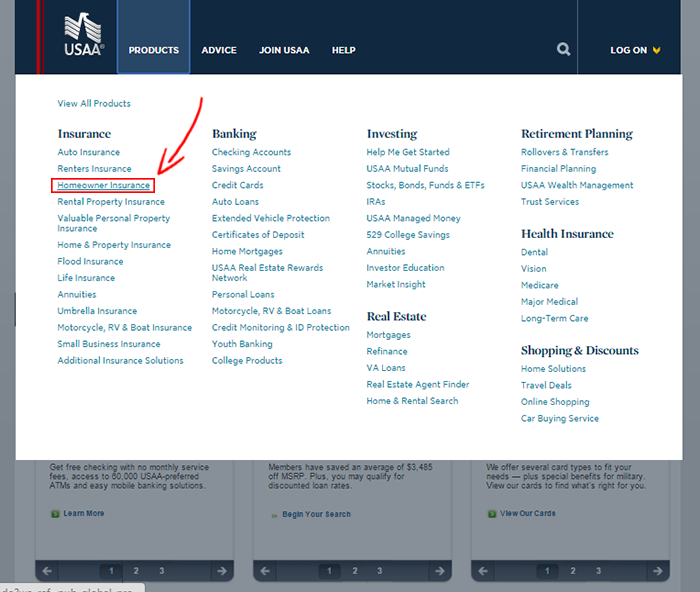Open Annuities under Insurance column
Viewport: 700px width, 592px height.
[x=77, y=294]
